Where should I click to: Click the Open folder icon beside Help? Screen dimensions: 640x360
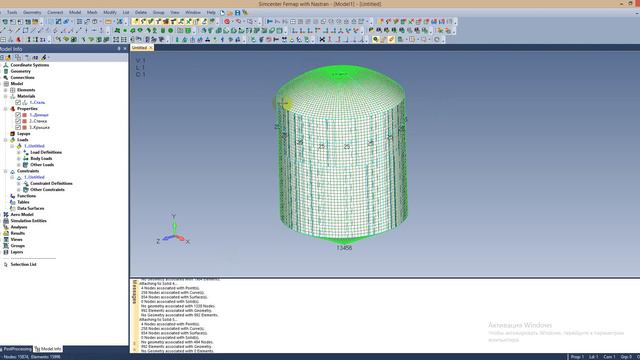coord(230,13)
